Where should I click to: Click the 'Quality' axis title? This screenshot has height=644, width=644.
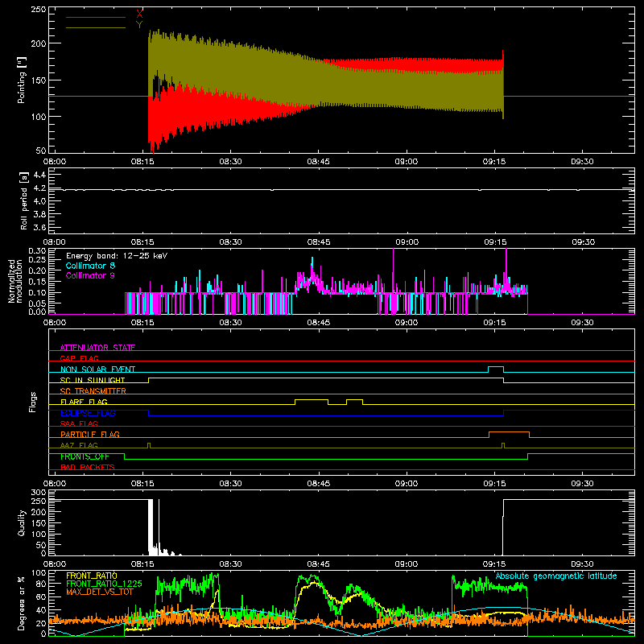click(22, 522)
